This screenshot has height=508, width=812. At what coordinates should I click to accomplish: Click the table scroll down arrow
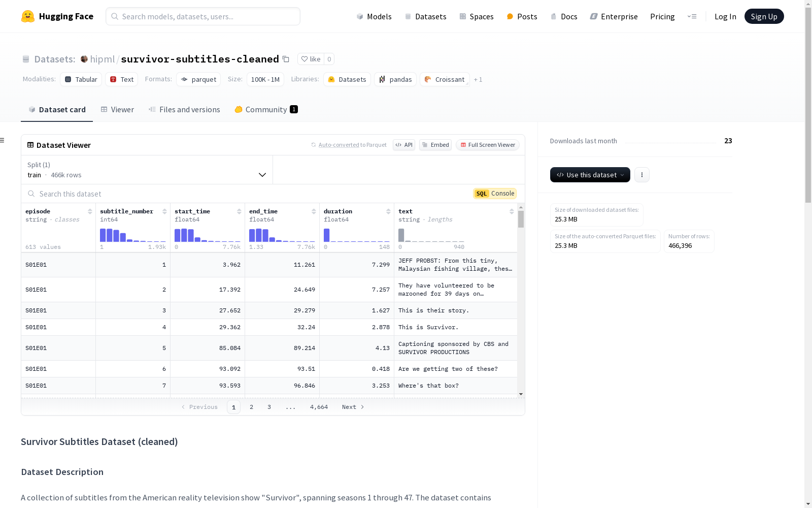tap(521, 394)
